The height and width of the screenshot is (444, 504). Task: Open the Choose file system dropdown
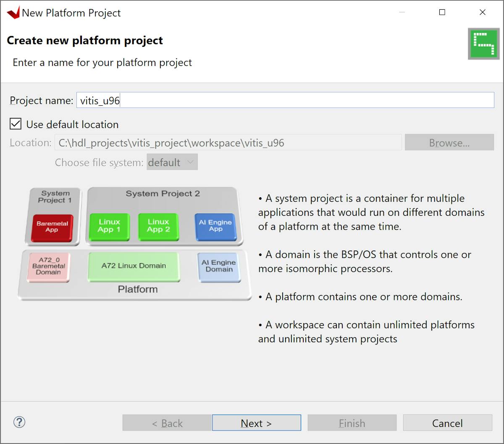172,162
